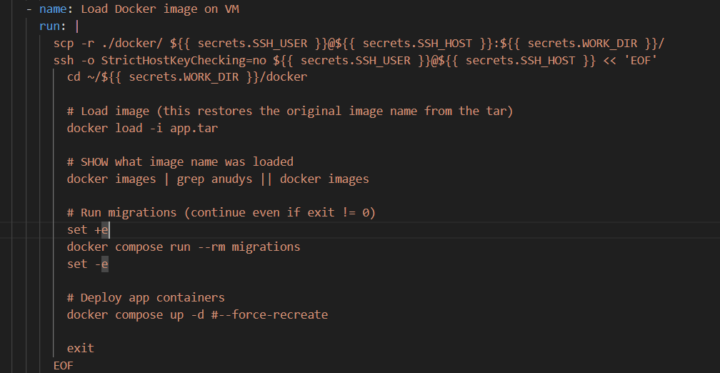This screenshot has height=373, width=720.
Task: Click the 'run: |' line
Action: pyautogui.click(x=59, y=26)
